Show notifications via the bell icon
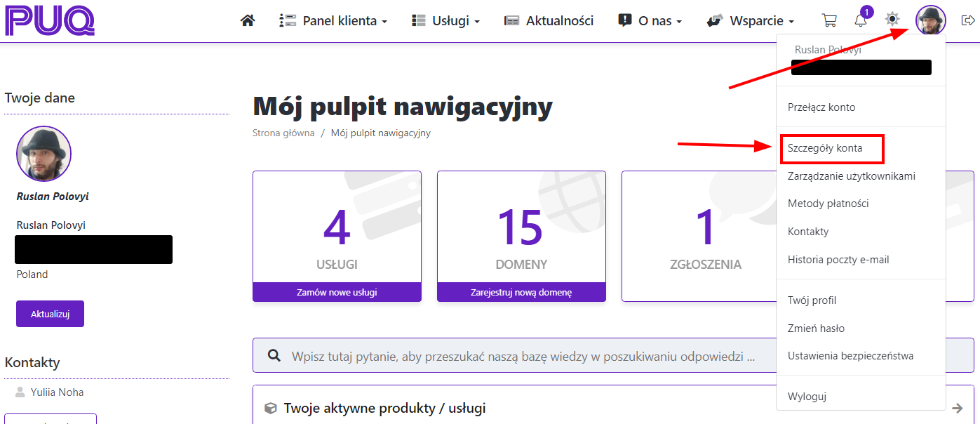 click(861, 20)
